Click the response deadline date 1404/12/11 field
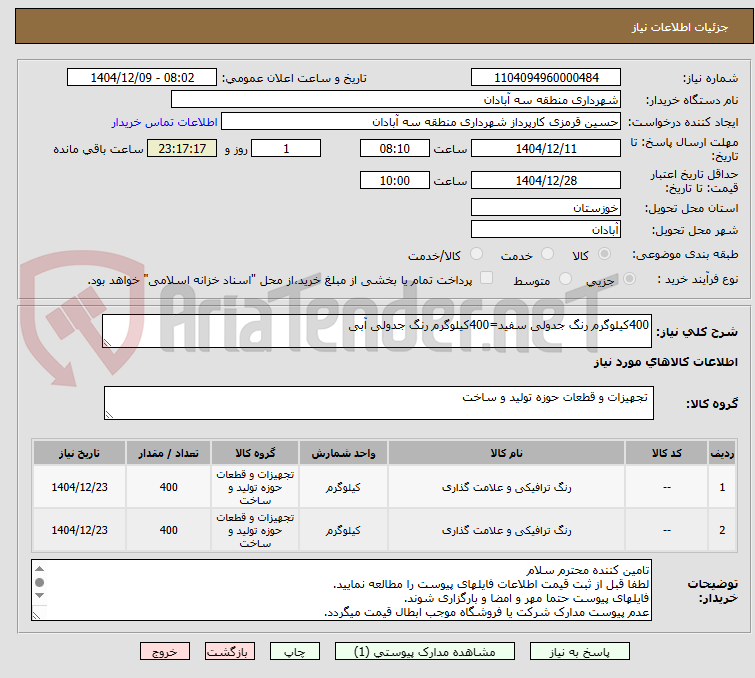This screenshot has width=755, height=678. [546, 148]
